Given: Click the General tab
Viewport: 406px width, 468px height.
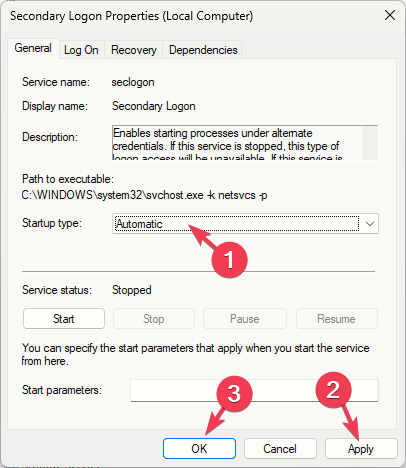Looking at the screenshot, I should click(33, 48).
